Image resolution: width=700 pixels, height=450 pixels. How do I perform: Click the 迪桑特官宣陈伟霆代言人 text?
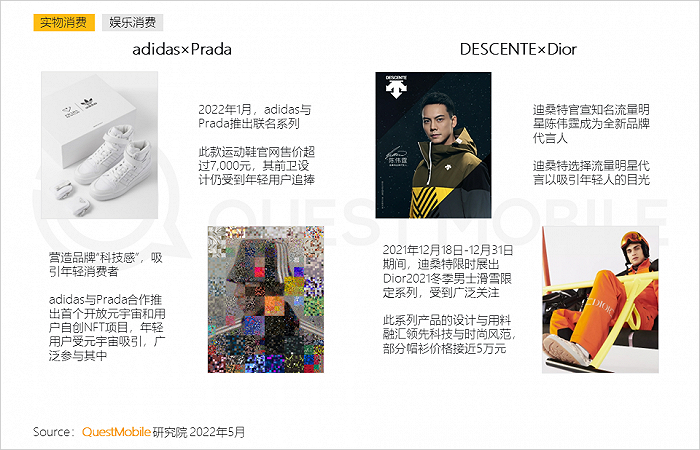(591, 124)
